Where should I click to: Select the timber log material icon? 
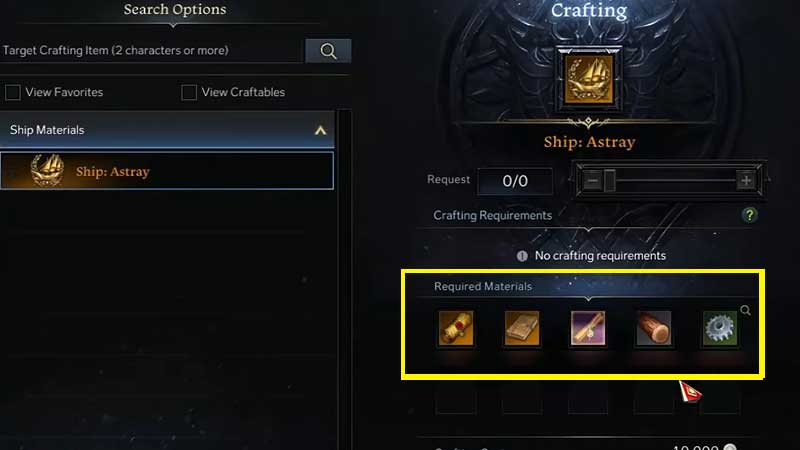click(x=654, y=328)
